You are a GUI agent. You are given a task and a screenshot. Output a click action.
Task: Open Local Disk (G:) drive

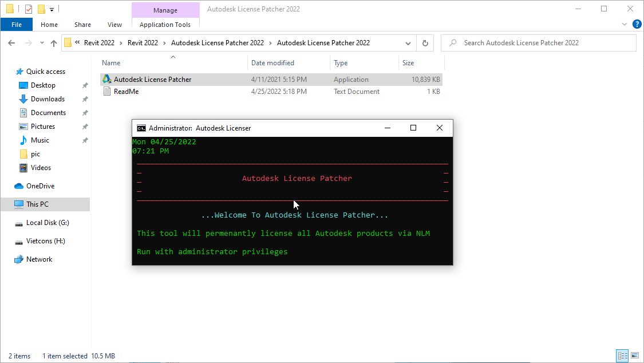click(x=48, y=223)
